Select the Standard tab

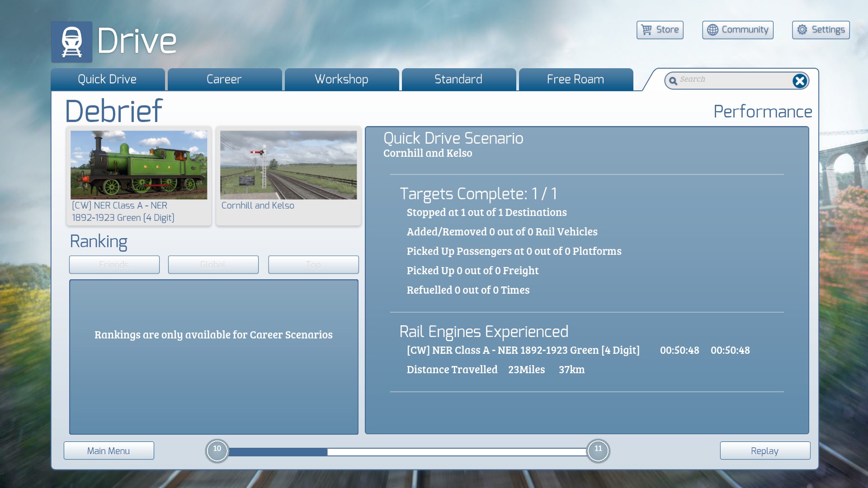pos(458,80)
